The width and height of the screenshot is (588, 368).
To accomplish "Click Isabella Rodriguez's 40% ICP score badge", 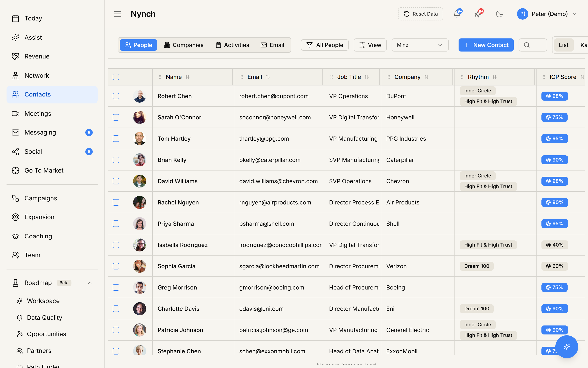I will [555, 245].
